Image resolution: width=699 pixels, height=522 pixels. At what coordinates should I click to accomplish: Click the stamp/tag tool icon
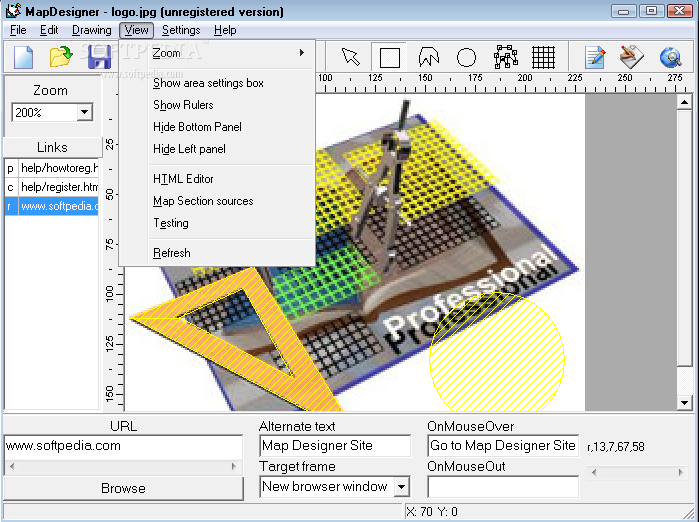(x=632, y=57)
